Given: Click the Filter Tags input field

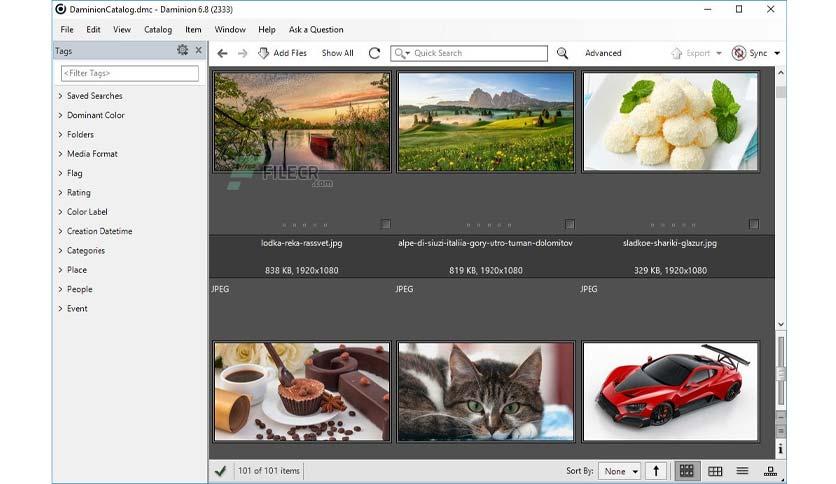Looking at the screenshot, I should (x=129, y=73).
